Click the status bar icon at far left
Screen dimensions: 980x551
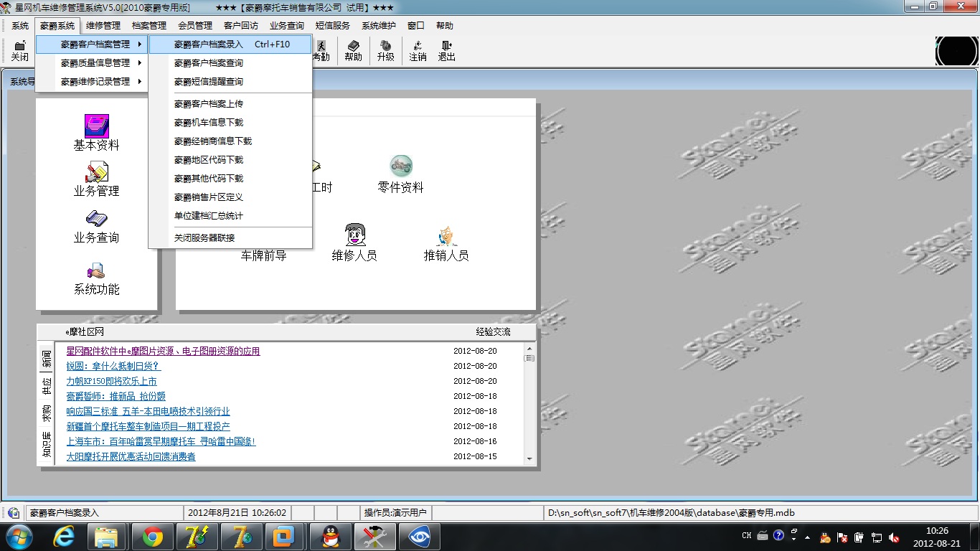point(14,513)
